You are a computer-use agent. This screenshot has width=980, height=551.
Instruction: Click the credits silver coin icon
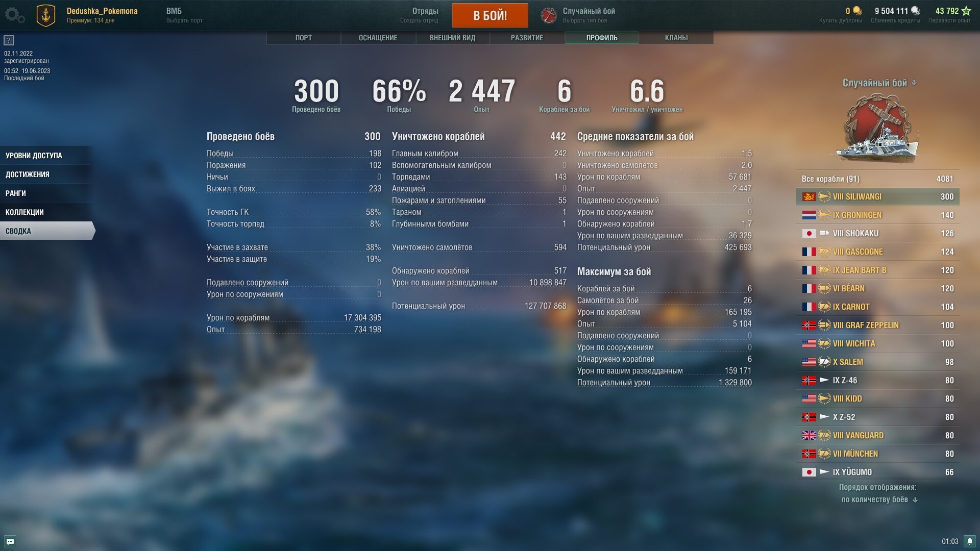point(916,11)
